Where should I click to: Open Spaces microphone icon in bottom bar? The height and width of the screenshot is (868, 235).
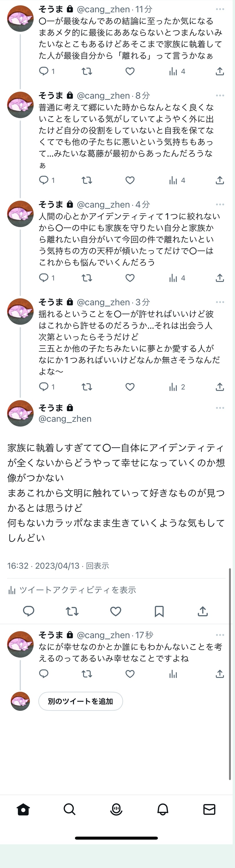pos(116,809)
